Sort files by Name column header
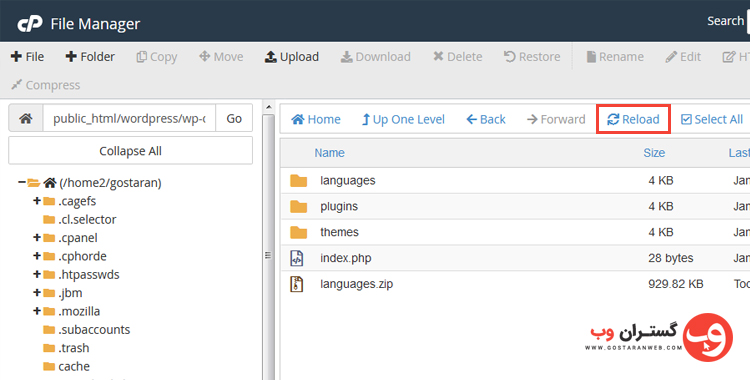This screenshot has height=380, width=750. pos(329,153)
